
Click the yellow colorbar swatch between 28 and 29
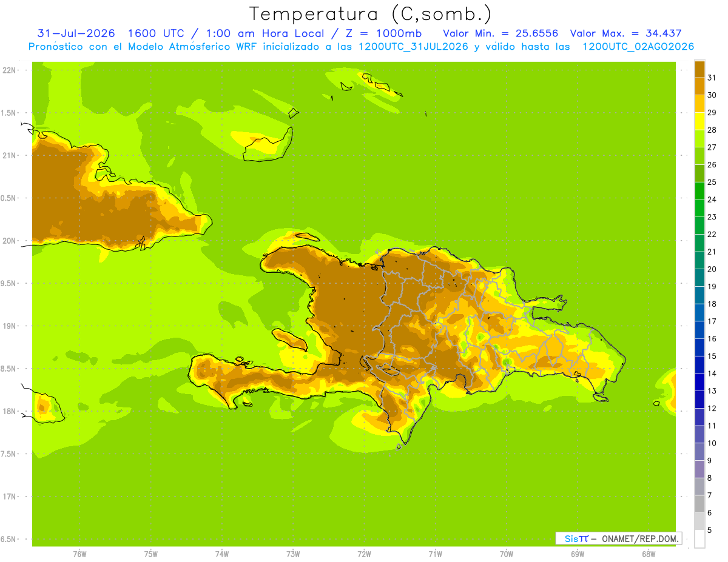point(699,121)
